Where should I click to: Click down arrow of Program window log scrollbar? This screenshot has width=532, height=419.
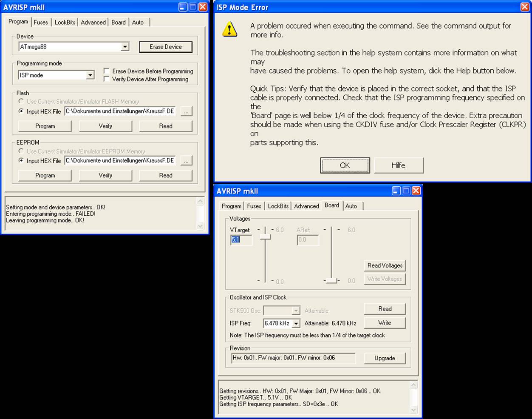(201, 226)
